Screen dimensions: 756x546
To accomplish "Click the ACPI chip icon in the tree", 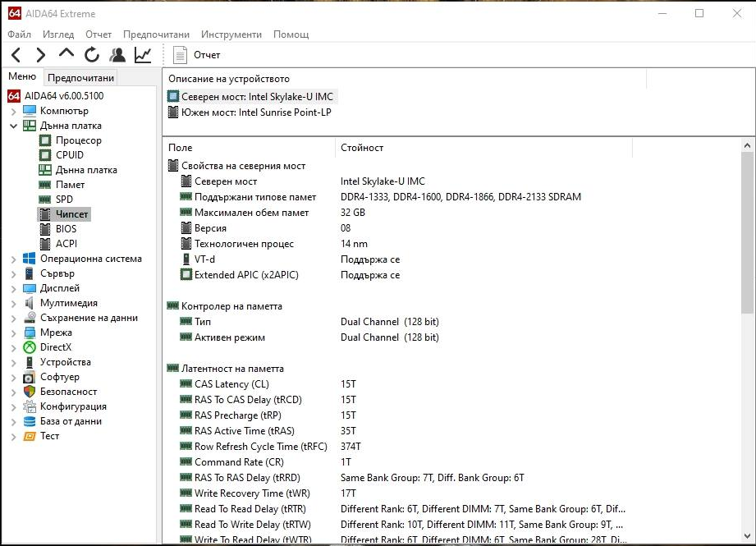I will [x=45, y=244].
